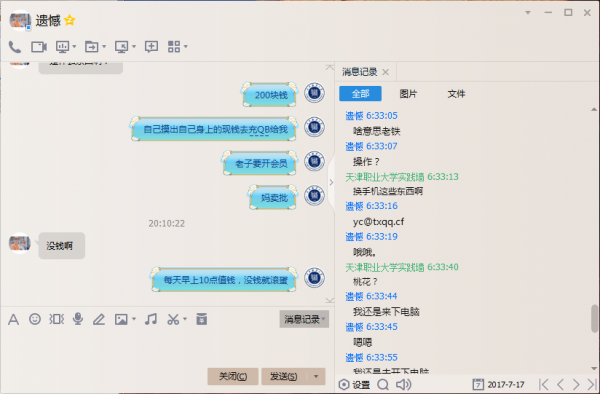The height and width of the screenshot is (394, 600).
Task: Open the search icon in message history
Action: coord(383,384)
